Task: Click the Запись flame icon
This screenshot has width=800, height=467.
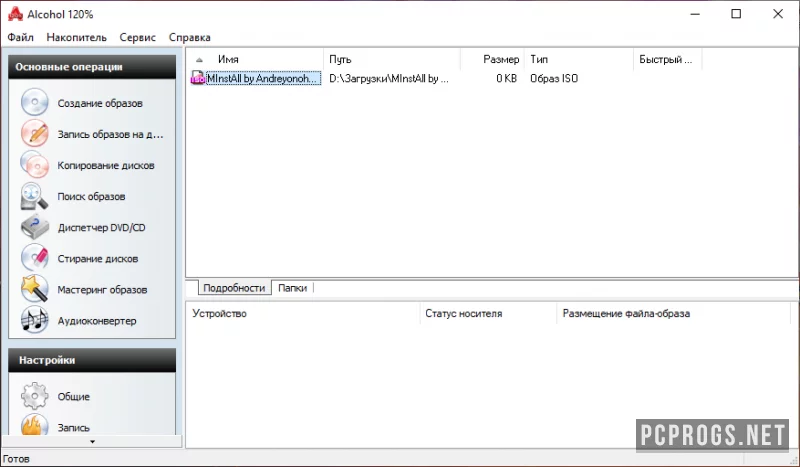Action: pyautogui.click(x=34, y=425)
